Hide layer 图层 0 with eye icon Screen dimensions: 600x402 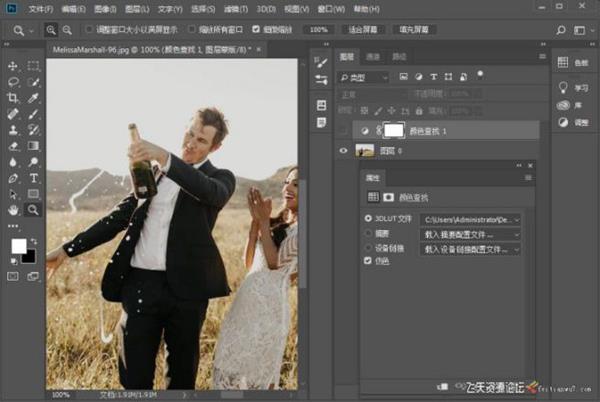pyautogui.click(x=344, y=151)
